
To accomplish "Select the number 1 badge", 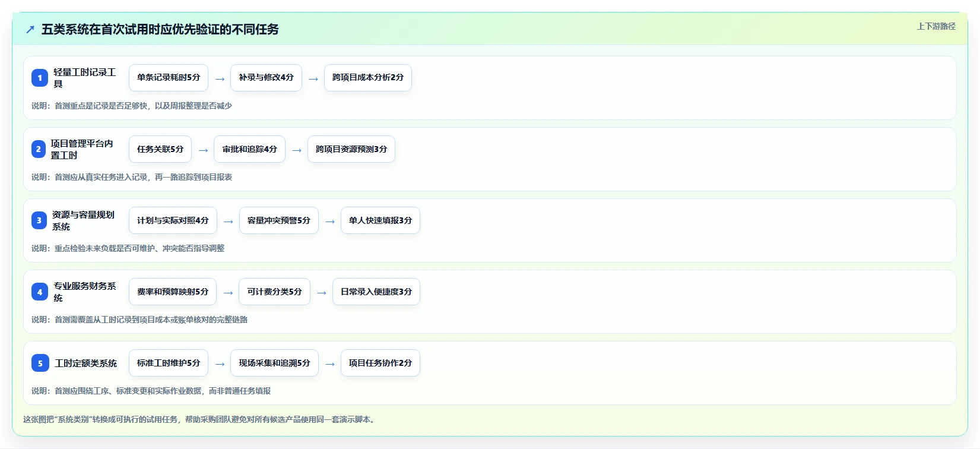I will (40, 78).
